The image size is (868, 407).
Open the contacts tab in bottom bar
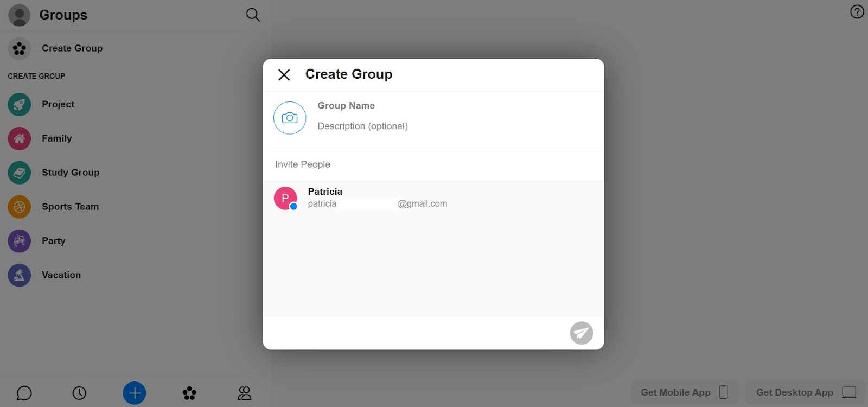tap(245, 393)
